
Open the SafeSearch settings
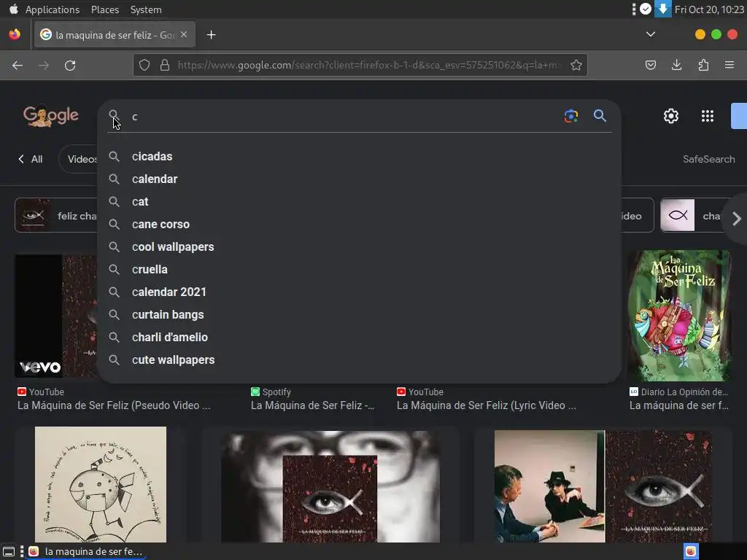click(708, 159)
